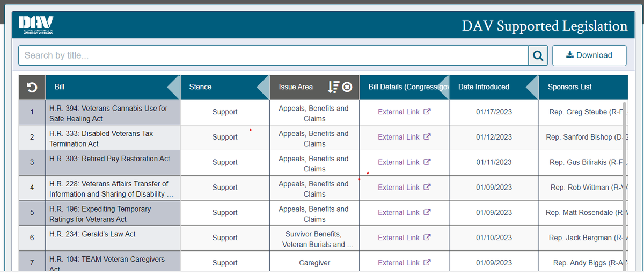The width and height of the screenshot is (644, 273).
Task: Open the External Link for H.R. 104
Action: [x=404, y=263]
